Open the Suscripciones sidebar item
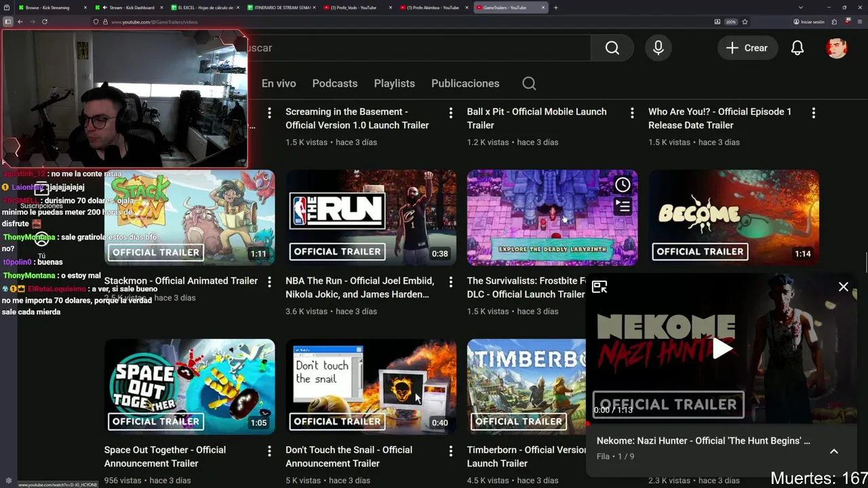Viewport: 868px width, 488px height. click(41, 196)
